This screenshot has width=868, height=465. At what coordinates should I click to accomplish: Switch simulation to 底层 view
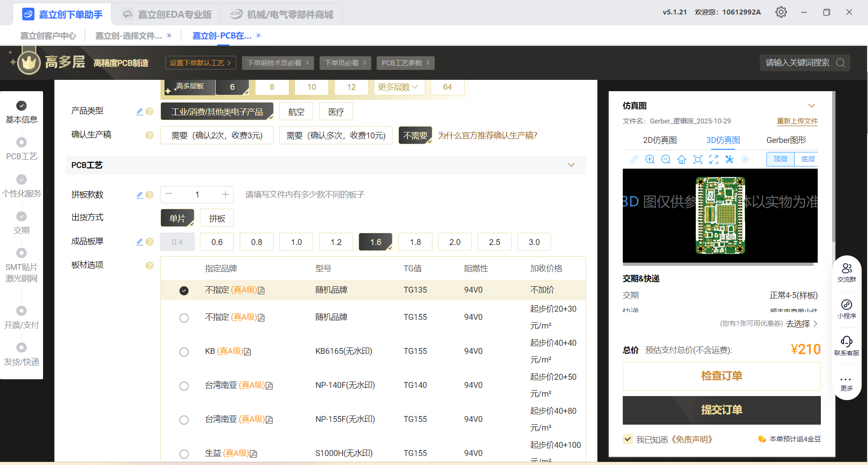click(808, 159)
